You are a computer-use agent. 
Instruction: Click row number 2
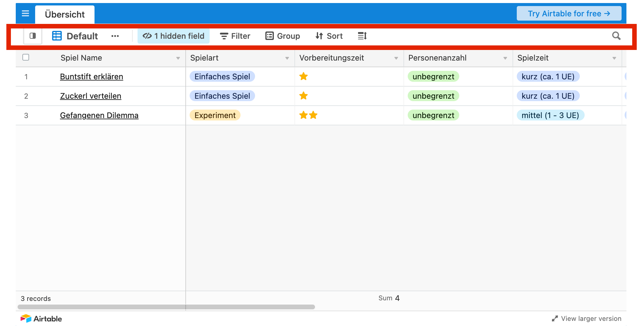[x=26, y=96]
